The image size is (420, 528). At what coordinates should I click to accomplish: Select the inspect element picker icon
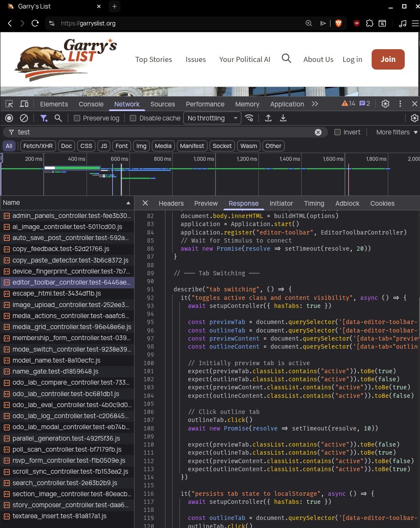coord(9,104)
